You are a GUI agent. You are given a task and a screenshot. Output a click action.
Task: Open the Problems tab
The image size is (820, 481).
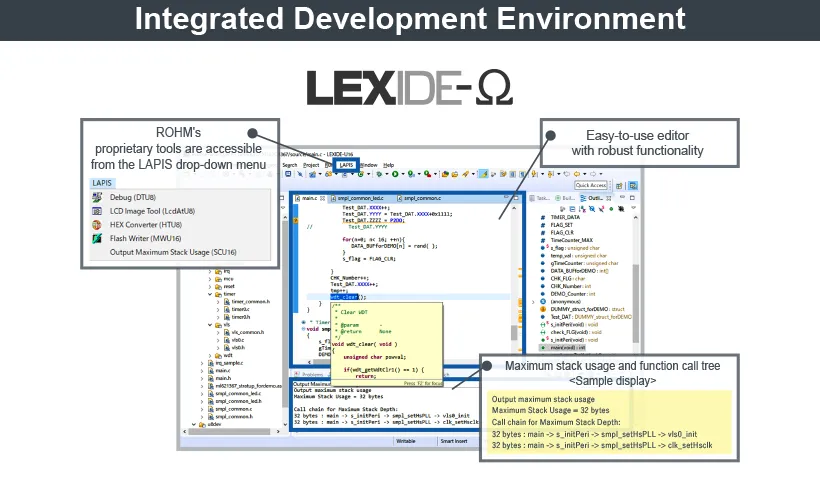tap(313, 374)
